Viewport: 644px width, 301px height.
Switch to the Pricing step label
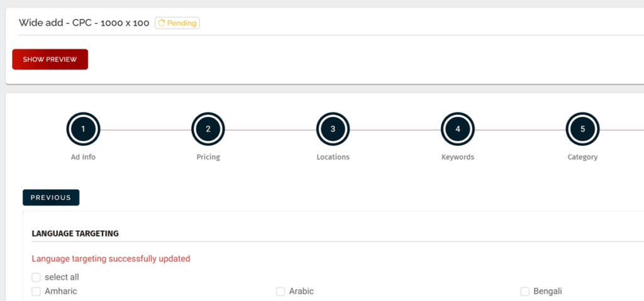208,157
